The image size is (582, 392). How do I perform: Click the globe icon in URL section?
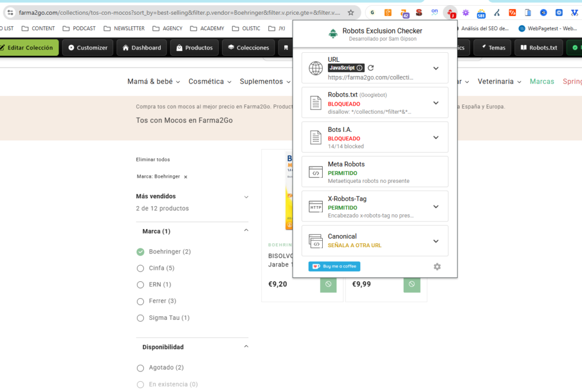pyautogui.click(x=315, y=68)
